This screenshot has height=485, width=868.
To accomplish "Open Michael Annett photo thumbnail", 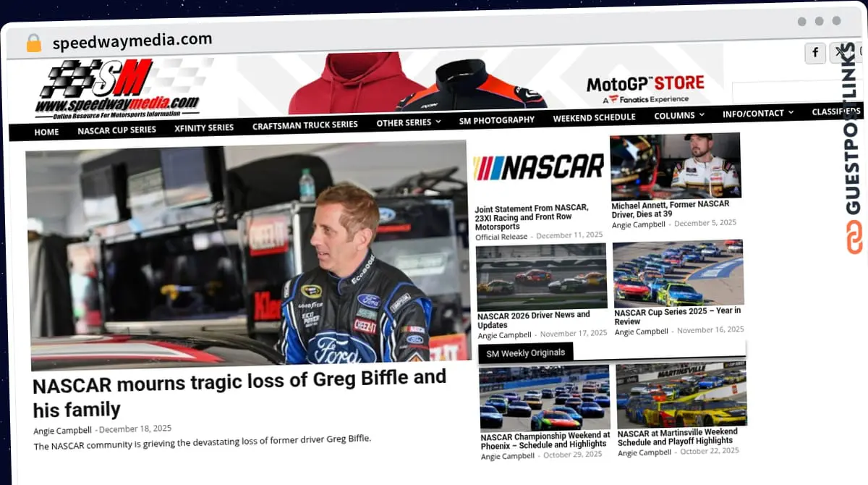I will [x=676, y=166].
